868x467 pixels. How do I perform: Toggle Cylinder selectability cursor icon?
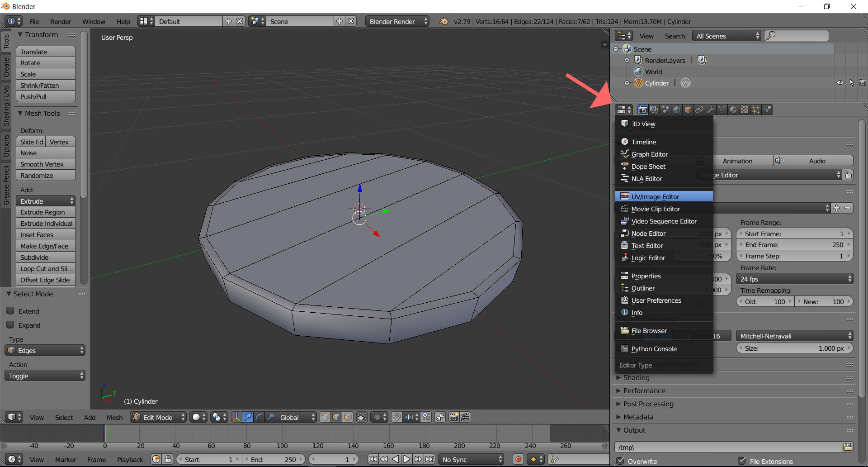[852, 83]
